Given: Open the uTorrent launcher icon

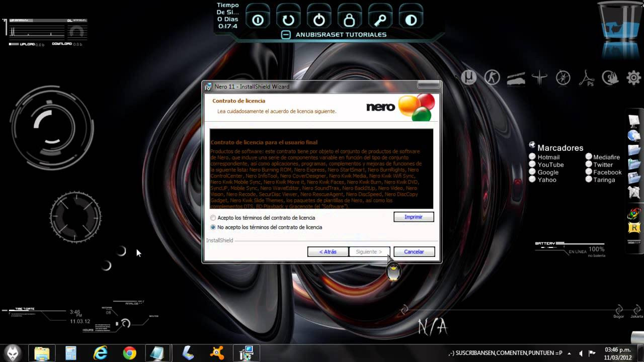Looking at the screenshot, I should point(468,77).
